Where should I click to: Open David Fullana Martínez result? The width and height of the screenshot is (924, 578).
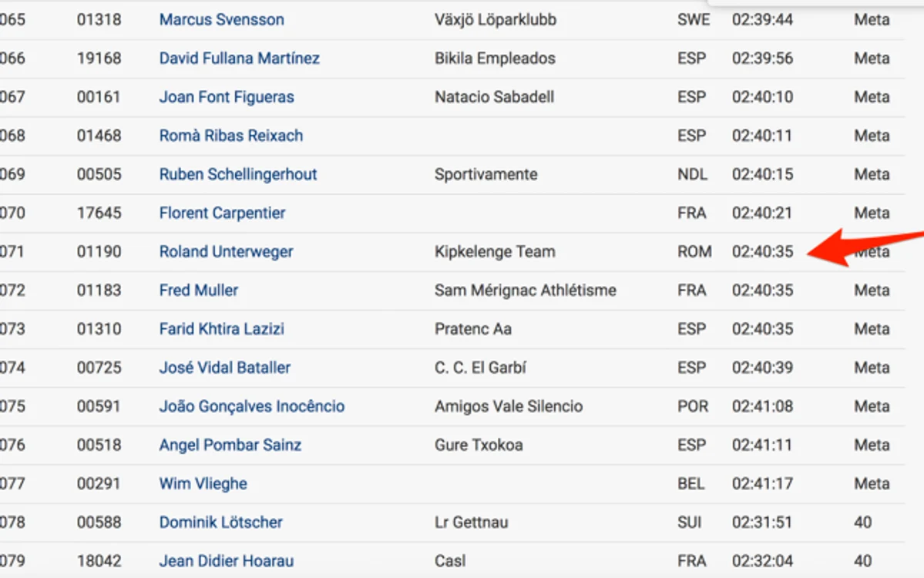[x=239, y=59]
